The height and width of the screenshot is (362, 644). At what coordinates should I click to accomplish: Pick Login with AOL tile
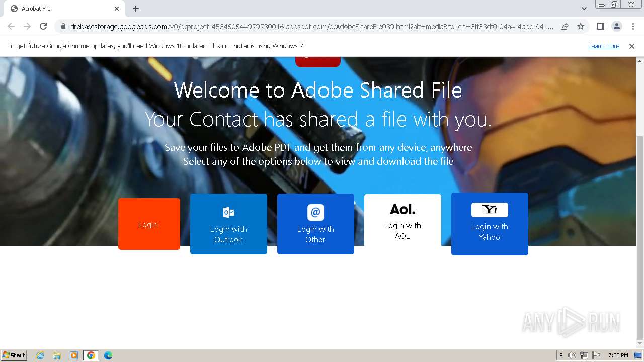(x=403, y=220)
